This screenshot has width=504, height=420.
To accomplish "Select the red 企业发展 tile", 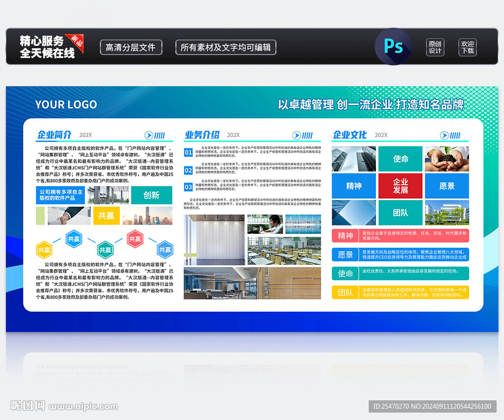I will point(400,186).
